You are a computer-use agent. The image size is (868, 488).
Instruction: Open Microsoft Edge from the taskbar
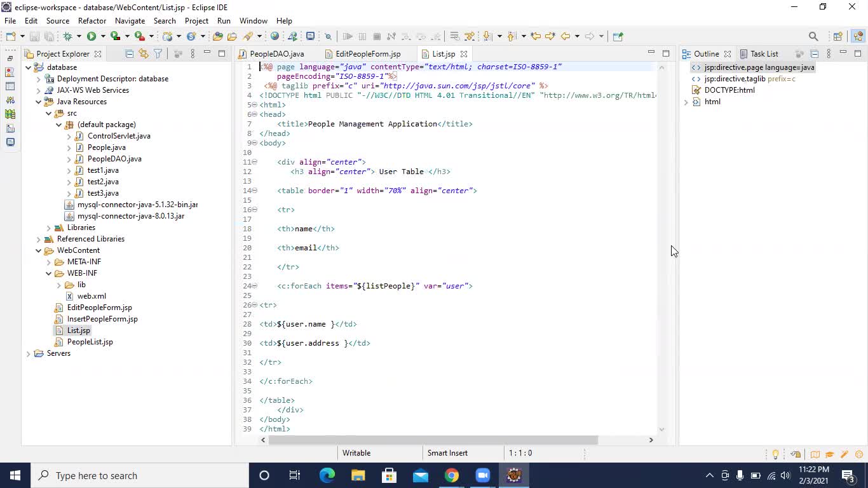[x=327, y=475]
